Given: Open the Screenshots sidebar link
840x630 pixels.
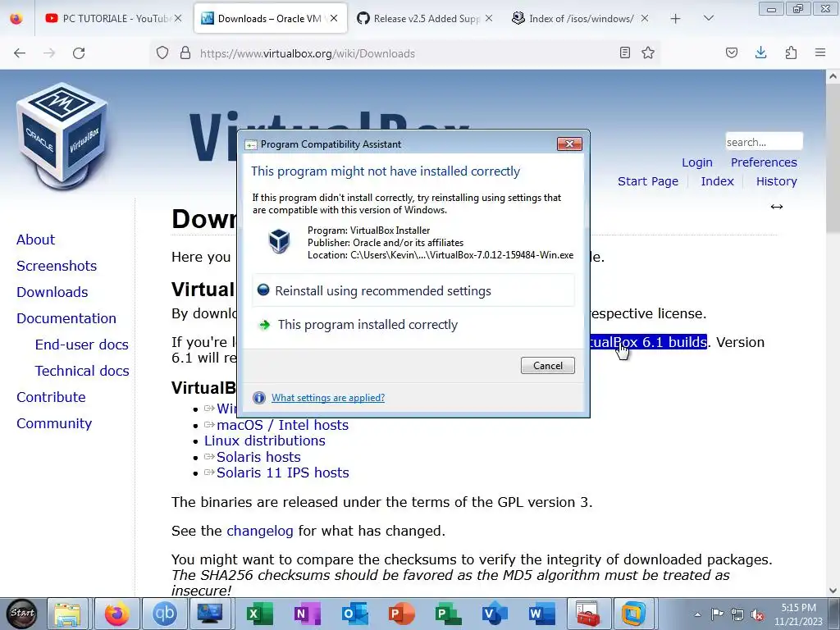Looking at the screenshot, I should click(x=57, y=266).
